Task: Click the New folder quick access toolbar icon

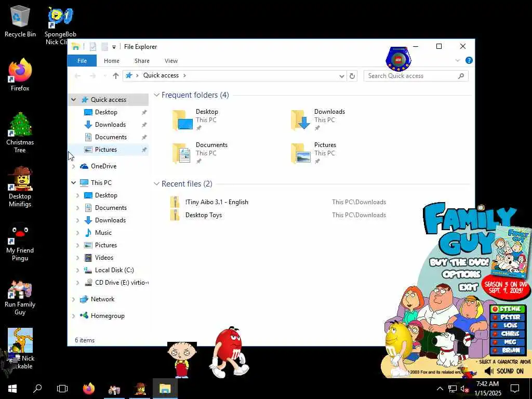Action: tap(105, 46)
